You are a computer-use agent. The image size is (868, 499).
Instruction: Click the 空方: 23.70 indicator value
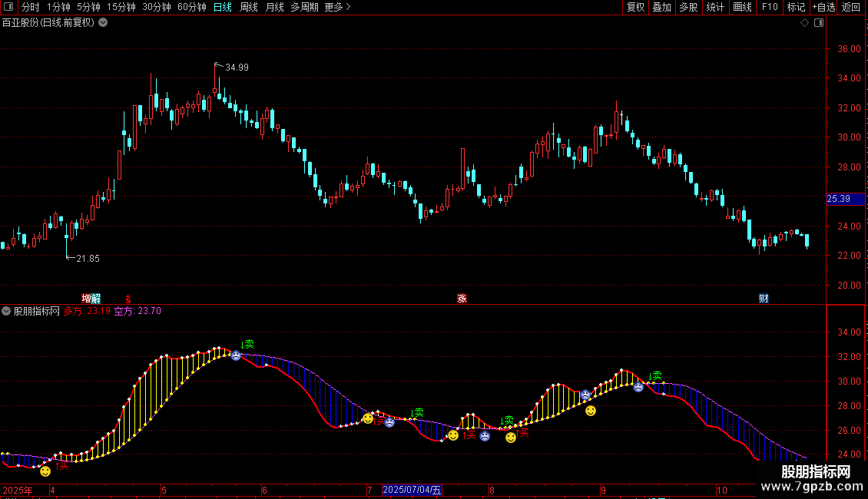tap(137, 312)
